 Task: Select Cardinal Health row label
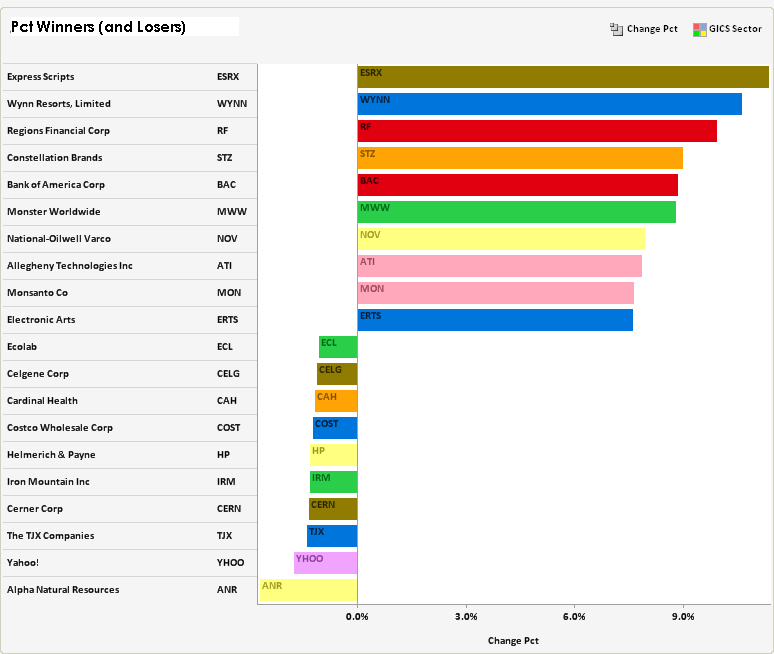42,401
